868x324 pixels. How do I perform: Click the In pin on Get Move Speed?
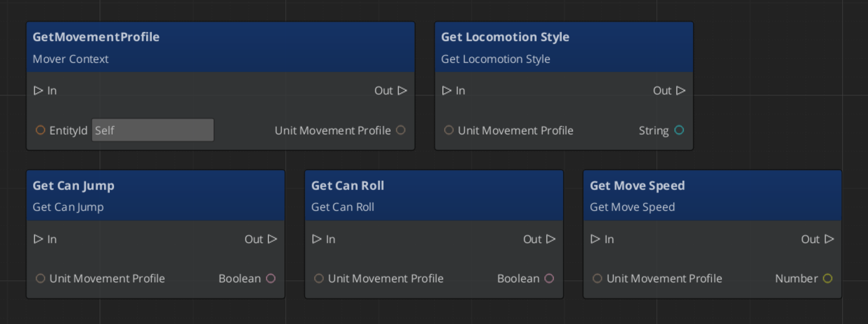pyautogui.click(x=595, y=239)
